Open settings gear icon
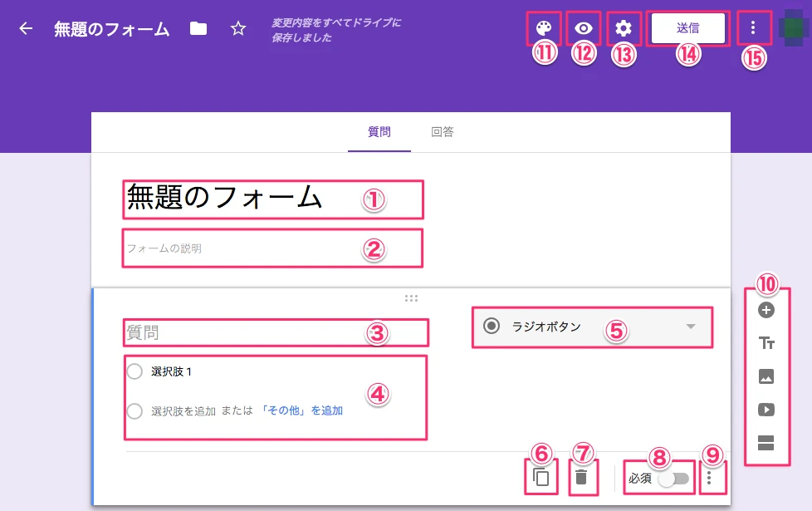Image resolution: width=812 pixels, height=511 pixels. (x=624, y=28)
